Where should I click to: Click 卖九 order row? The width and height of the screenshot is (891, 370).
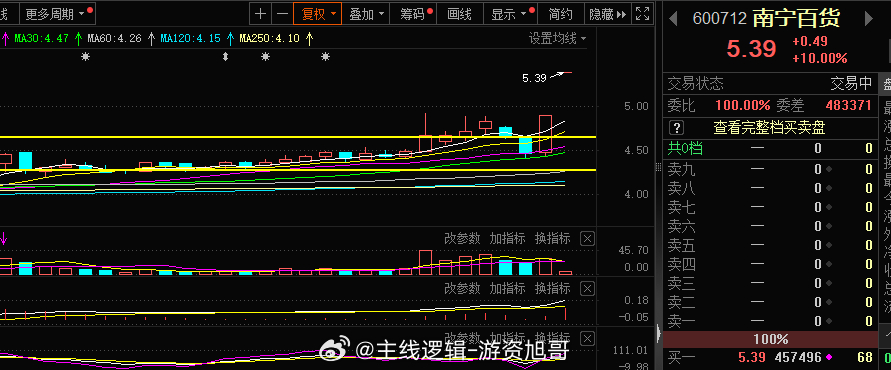pyautogui.click(x=771, y=169)
